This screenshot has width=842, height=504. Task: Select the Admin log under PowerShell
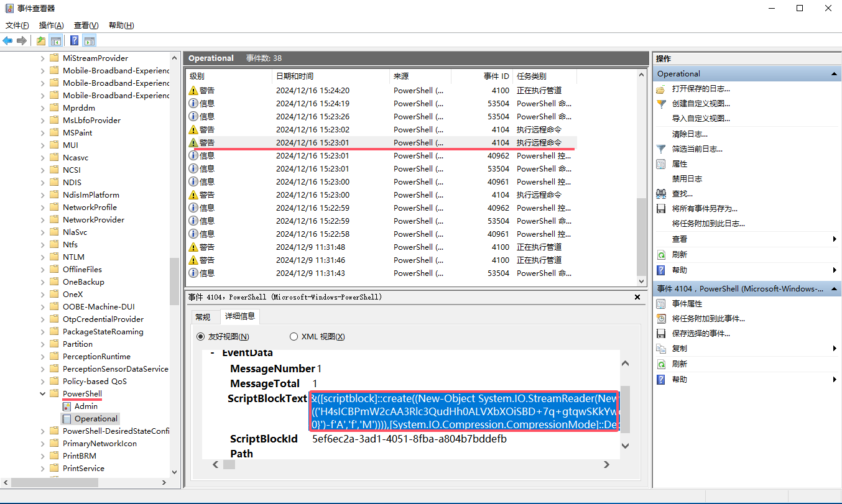pyautogui.click(x=86, y=406)
